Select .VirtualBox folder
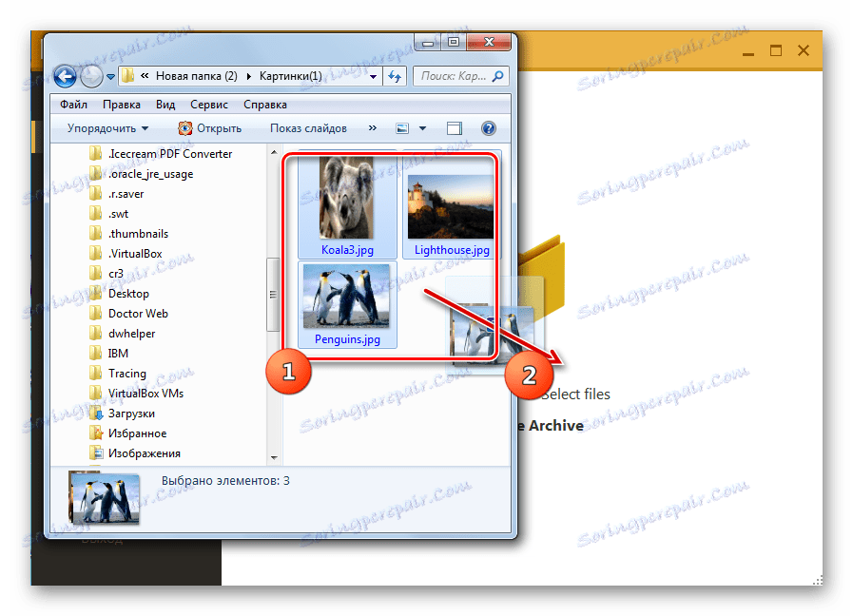This screenshot has height=616, width=853. [135, 254]
